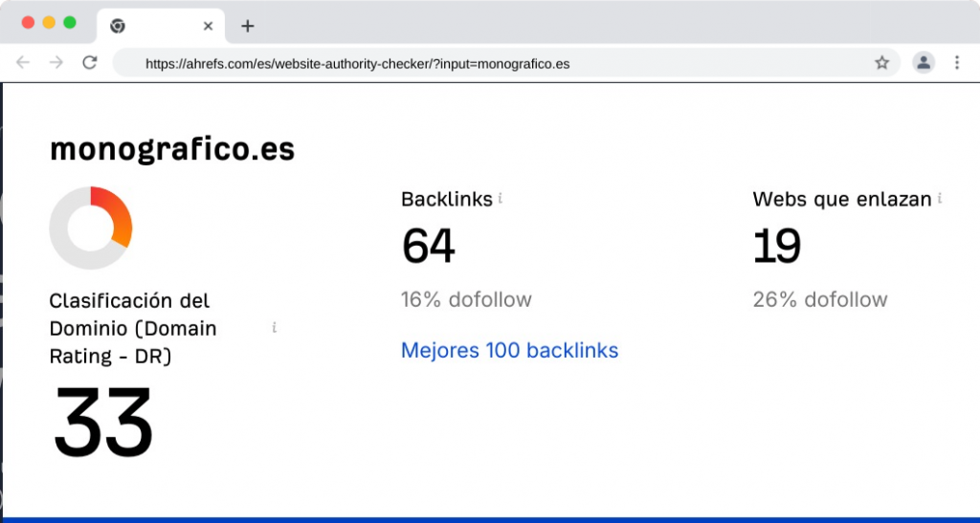The height and width of the screenshot is (523, 980).
Task: Click the red close window button
Action: click(x=28, y=22)
